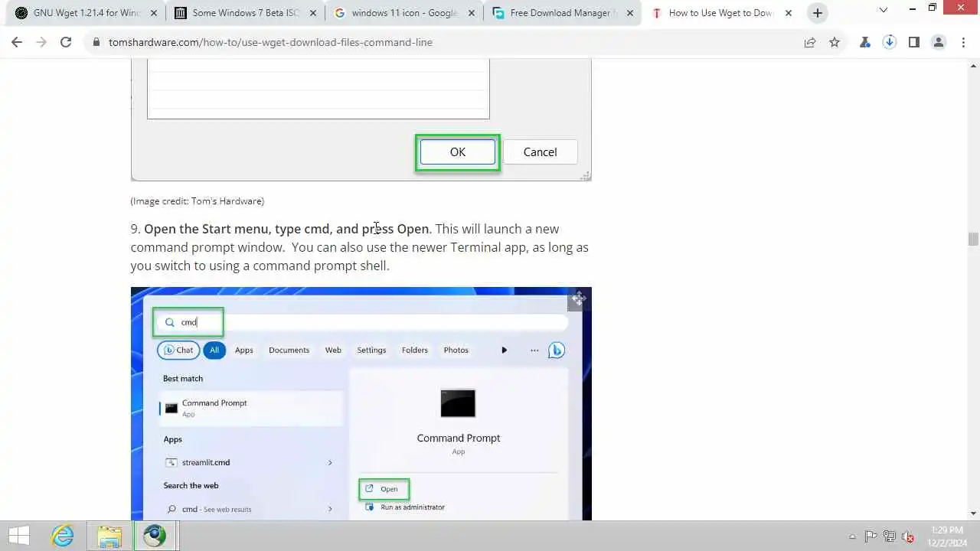Toggle the browser side panel
The height and width of the screenshot is (551, 980).
914,43
